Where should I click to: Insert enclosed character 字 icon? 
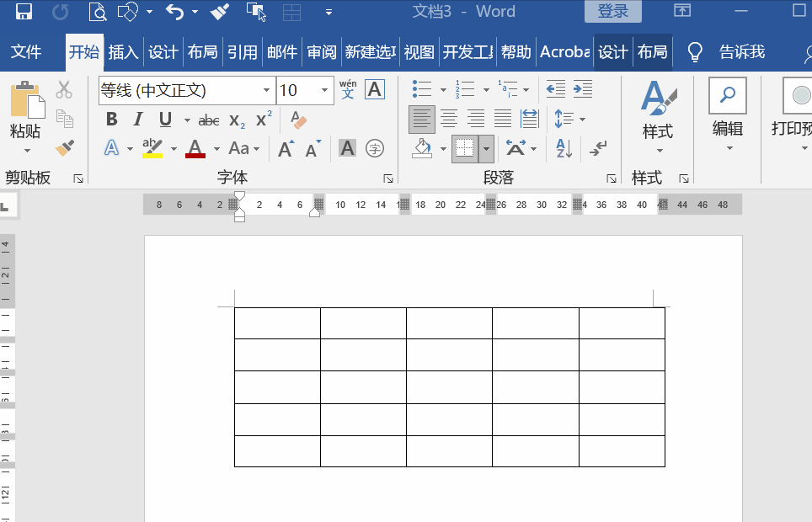pyautogui.click(x=374, y=149)
